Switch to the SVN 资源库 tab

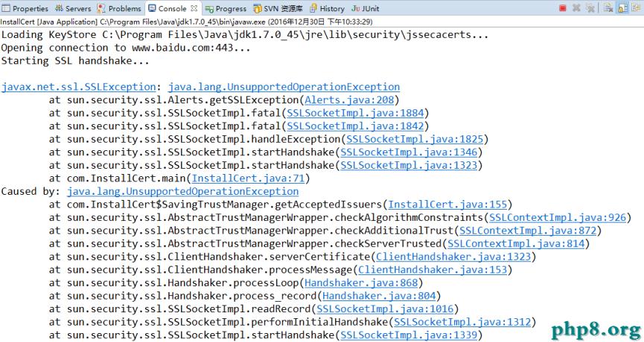pyautogui.click(x=278, y=8)
